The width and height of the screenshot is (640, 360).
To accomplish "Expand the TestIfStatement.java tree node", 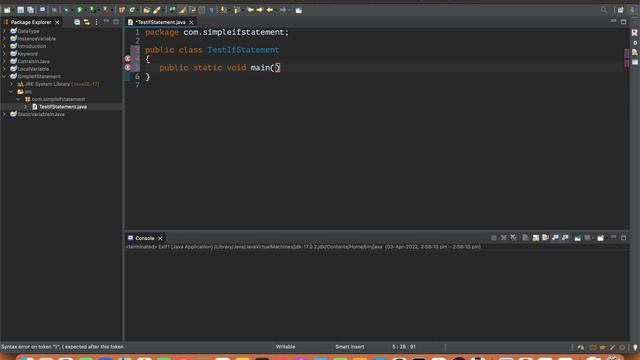I will [25, 107].
